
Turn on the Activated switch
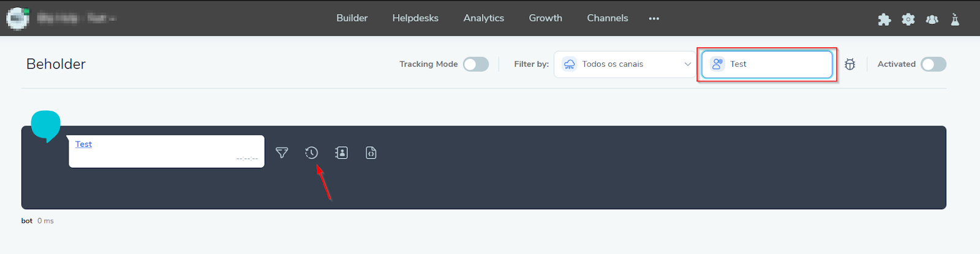pos(933,64)
